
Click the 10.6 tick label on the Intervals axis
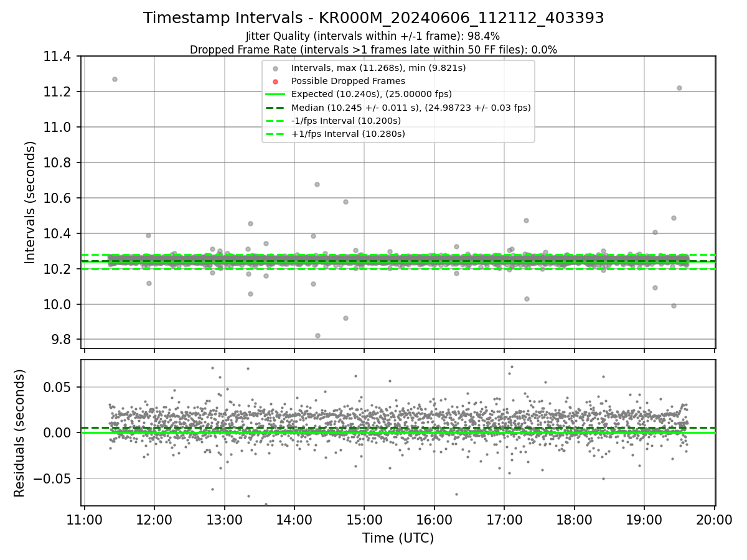point(57,198)
